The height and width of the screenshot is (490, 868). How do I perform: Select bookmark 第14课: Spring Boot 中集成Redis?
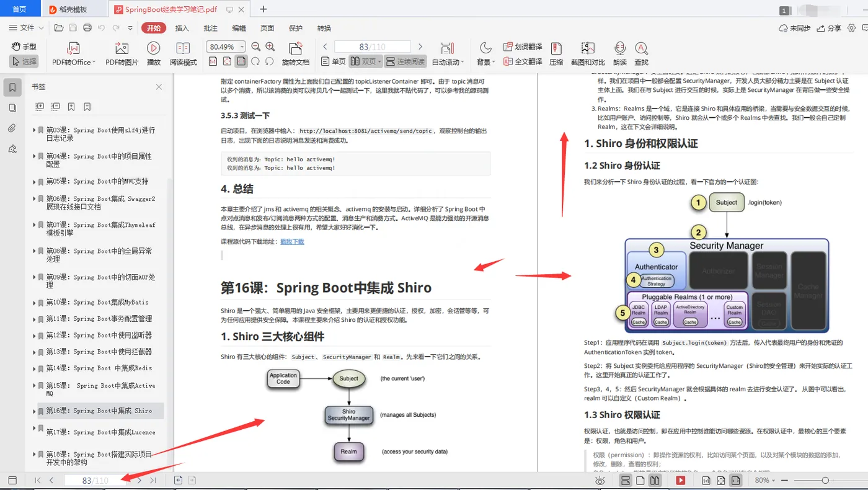point(99,368)
